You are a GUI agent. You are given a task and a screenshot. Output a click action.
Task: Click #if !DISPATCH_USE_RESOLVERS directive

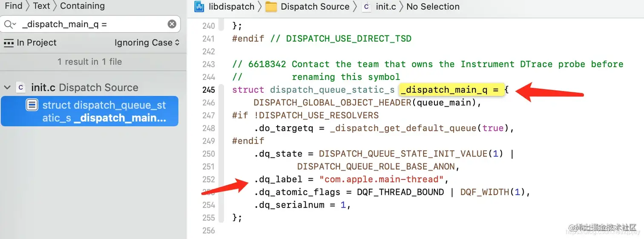tap(305, 115)
